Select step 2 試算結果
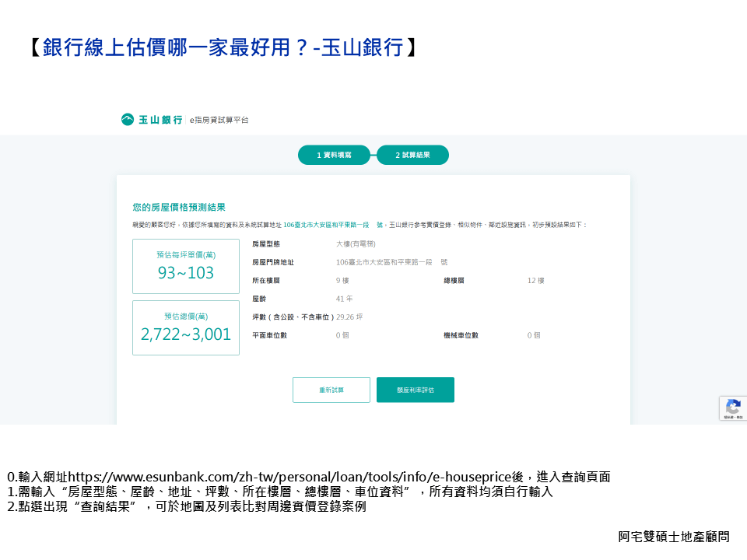This screenshot has width=747, height=560. click(x=412, y=155)
